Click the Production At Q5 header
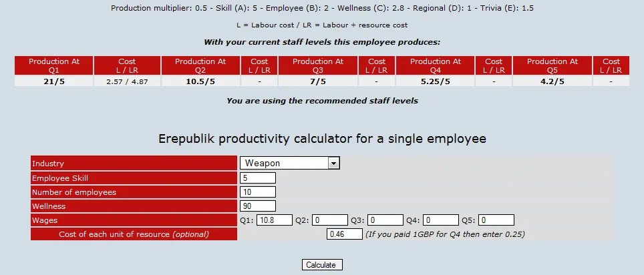This screenshot has width=644, height=275. click(x=552, y=65)
